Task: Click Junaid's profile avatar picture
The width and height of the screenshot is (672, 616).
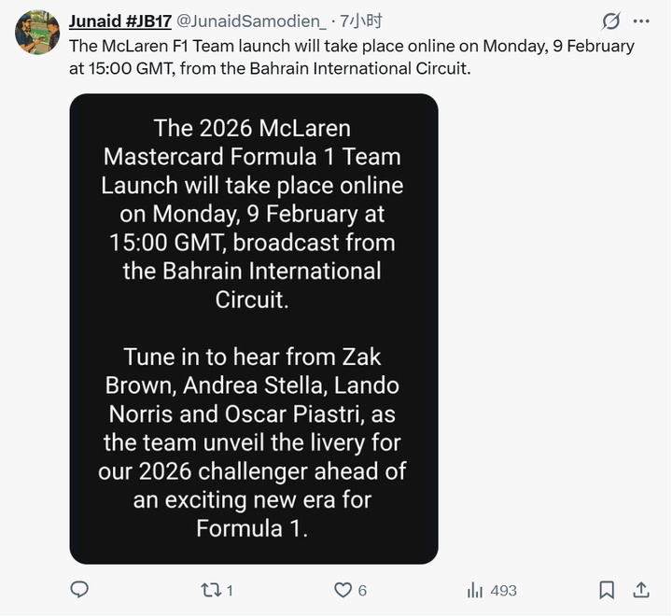Action: [37, 32]
